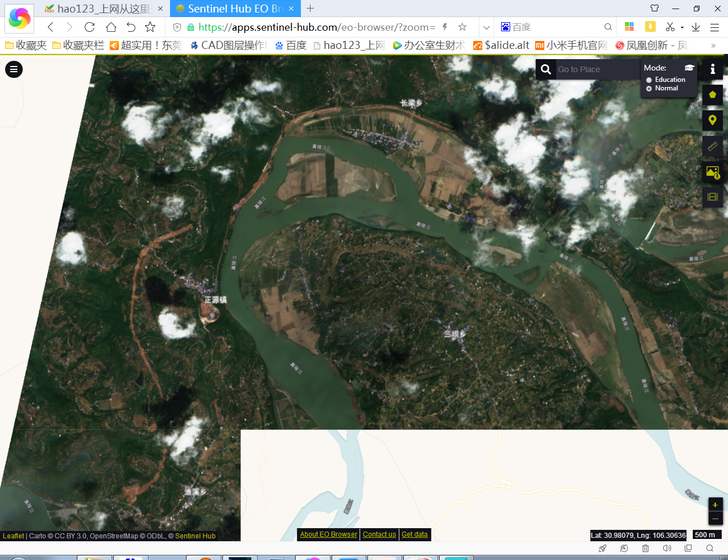
Task: Expand the address bar dropdown arrow
Action: click(486, 27)
